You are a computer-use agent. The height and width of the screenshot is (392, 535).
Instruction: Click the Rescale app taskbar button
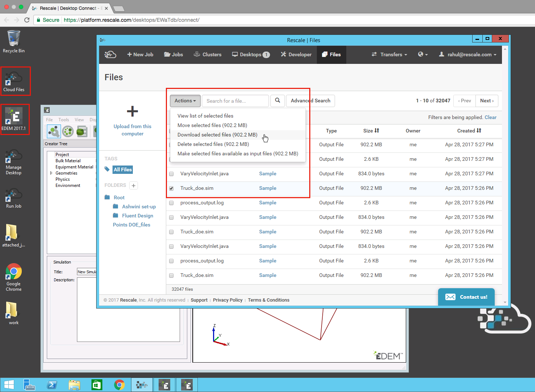tap(142, 385)
